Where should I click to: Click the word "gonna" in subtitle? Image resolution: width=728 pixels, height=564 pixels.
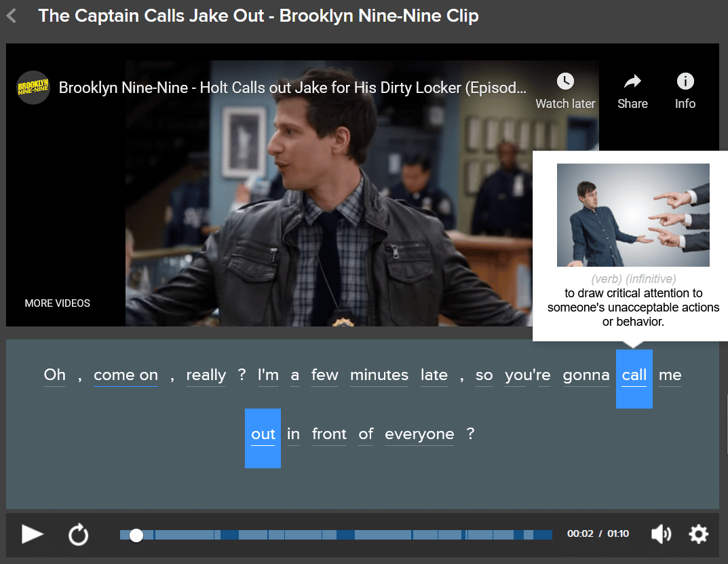(586, 375)
